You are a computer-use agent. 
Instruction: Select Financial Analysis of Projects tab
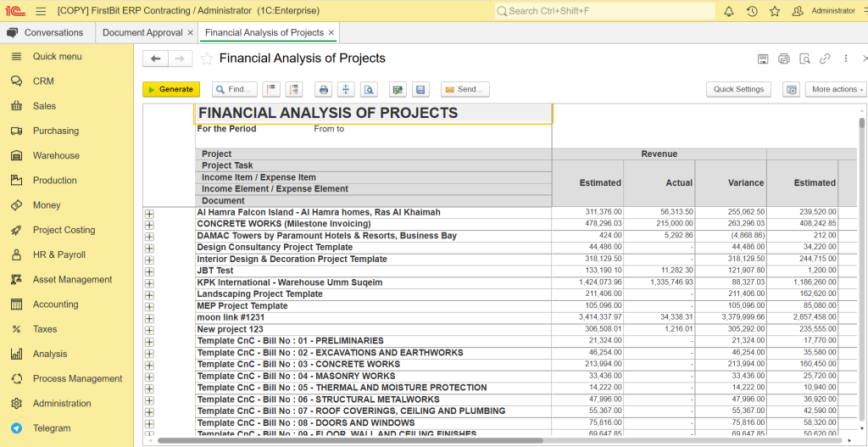click(264, 33)
